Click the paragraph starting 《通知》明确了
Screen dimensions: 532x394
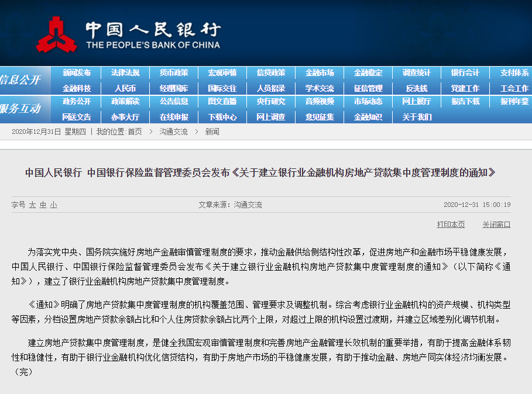pos(261,312)
